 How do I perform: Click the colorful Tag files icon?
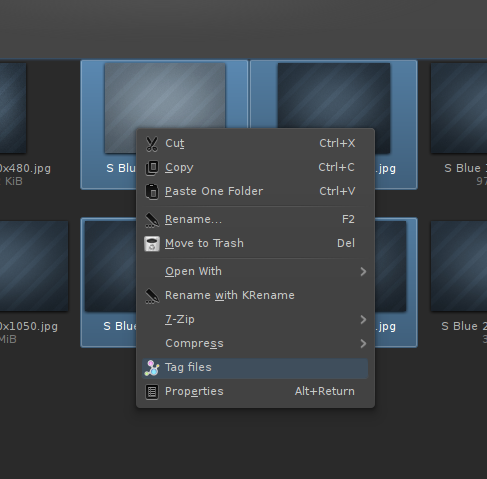click(152, 368)
